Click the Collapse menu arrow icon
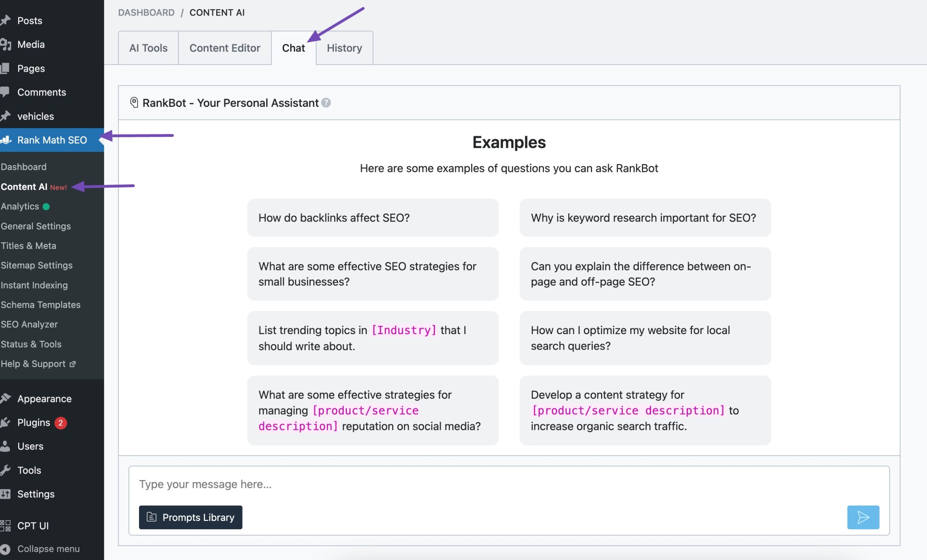This screenshot has width=927, height=560. pyautogui.click(x=5, y=549)
